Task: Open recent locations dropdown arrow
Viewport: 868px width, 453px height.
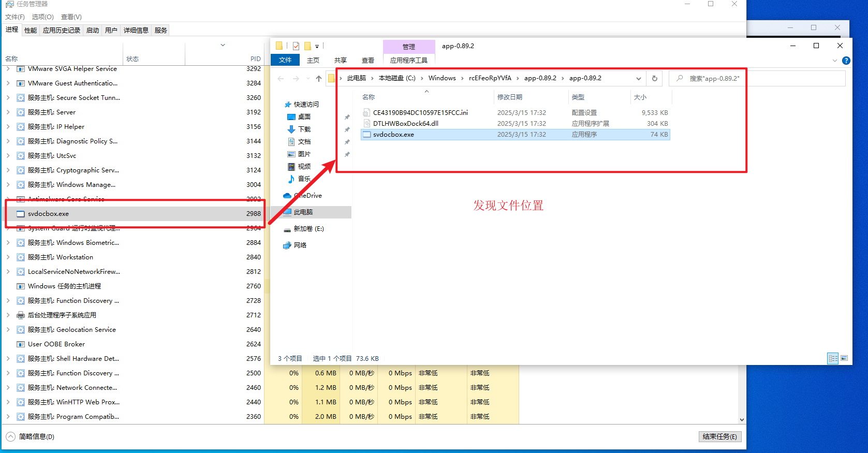Action: 308,79
